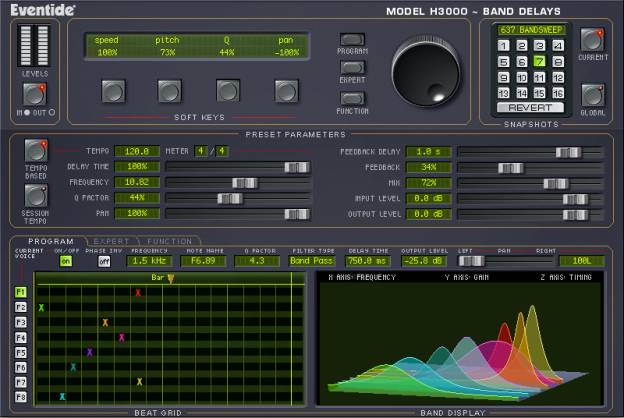Image resolution: width=624 pixels, height=418 pixels.
Task: Click the voice Output Level -25.8 dB field
Action: pos(423,261)
